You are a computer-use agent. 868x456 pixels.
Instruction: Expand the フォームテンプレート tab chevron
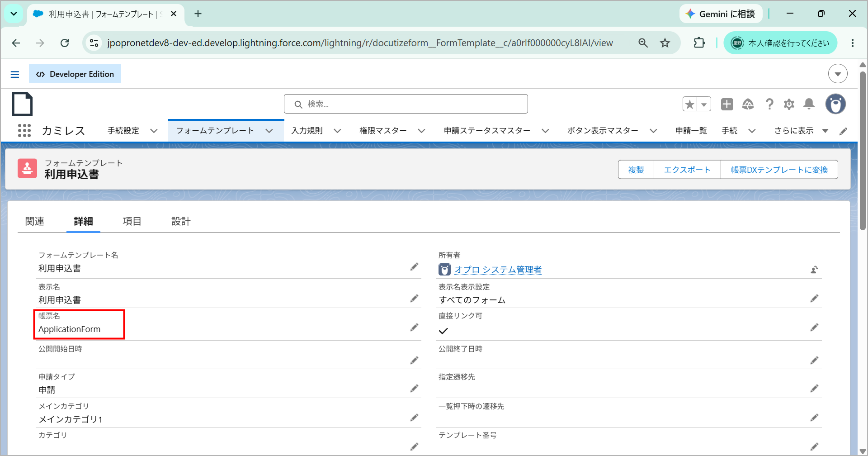[x=269, y=131]
